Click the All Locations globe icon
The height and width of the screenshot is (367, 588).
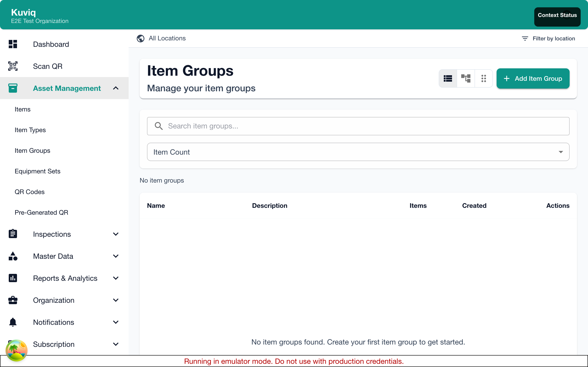pyautogui.click(x=140, y=38)
